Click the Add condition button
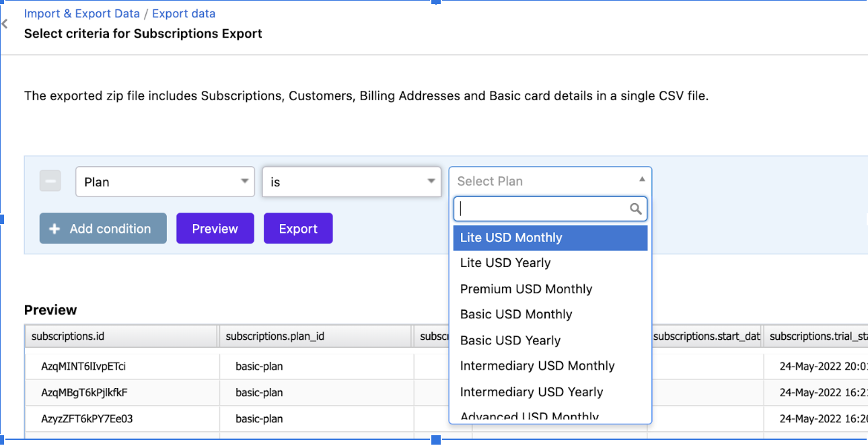This screenshot has width=868, height=448. [103, 229]
